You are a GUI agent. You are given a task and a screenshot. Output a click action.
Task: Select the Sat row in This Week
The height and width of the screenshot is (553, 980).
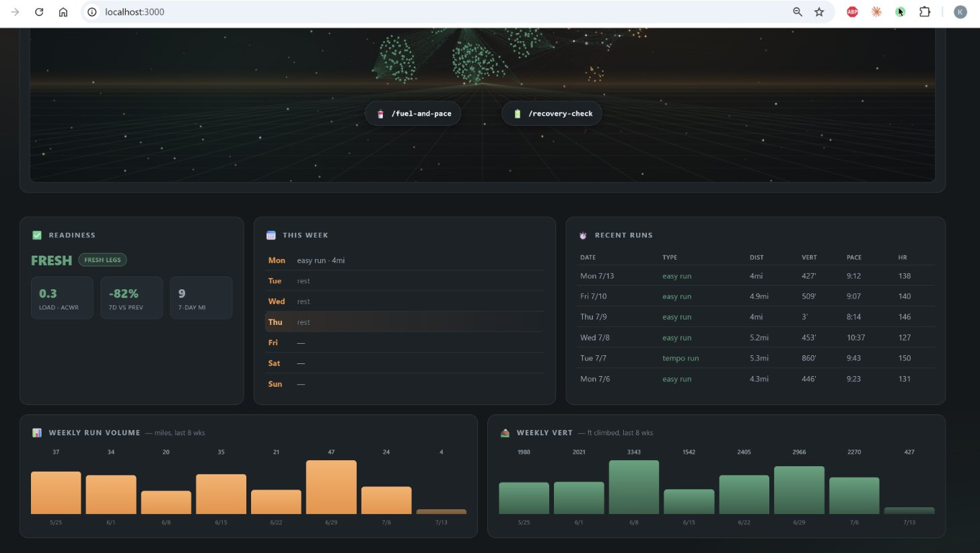[x=405, y=363]
